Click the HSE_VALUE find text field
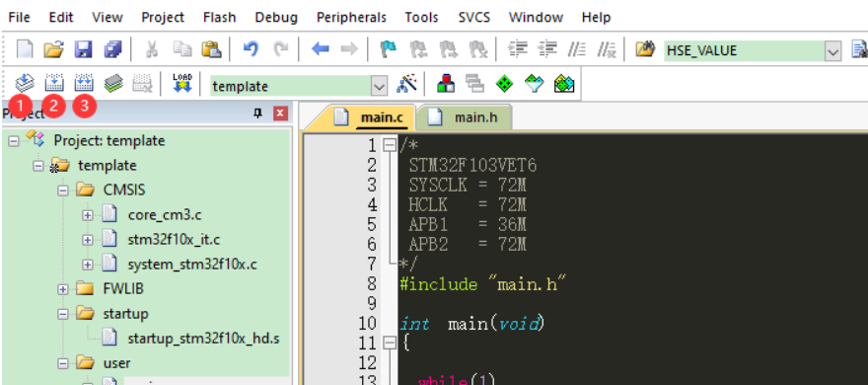868x385 pixels. coord(744,51)
